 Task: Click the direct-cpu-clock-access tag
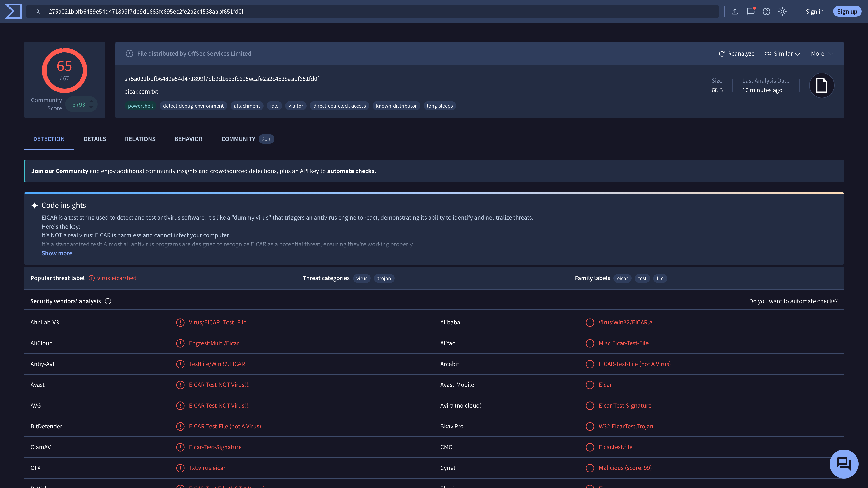(339, 106)
